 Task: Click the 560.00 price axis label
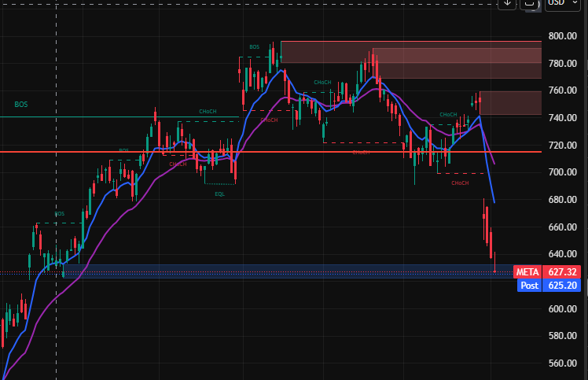point(563,363)
